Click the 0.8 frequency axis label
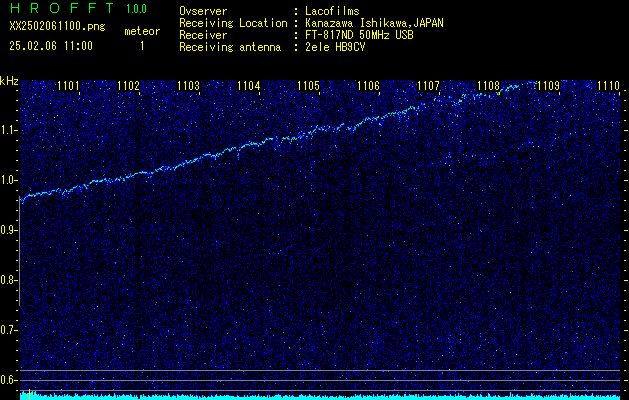 9,280
